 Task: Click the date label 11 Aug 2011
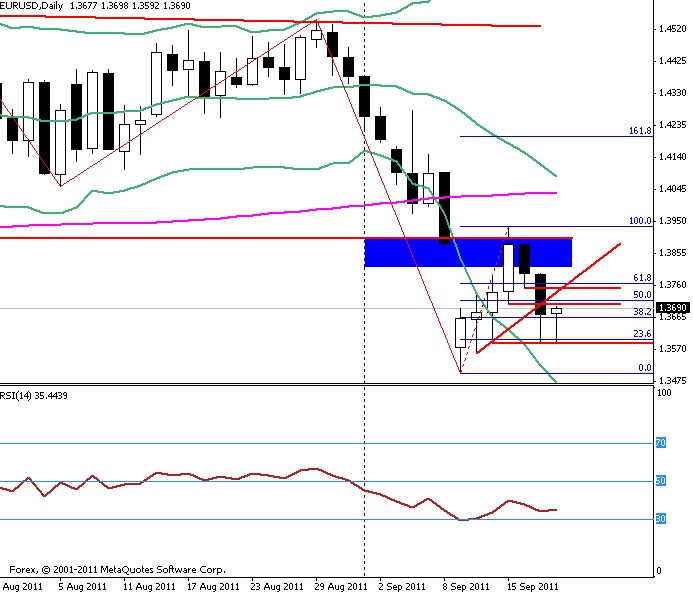(149, 587)
